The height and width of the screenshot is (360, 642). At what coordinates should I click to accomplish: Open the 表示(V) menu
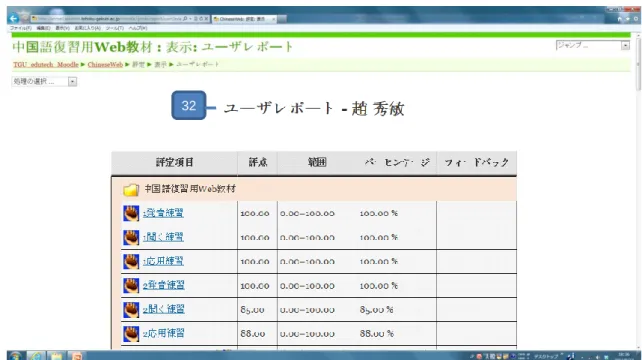[x=62, y=28]
